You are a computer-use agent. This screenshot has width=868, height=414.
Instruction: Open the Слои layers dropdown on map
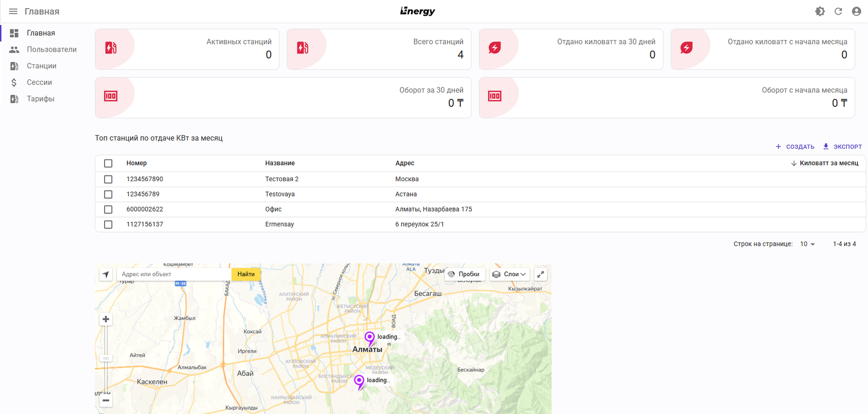pos(509,275)
